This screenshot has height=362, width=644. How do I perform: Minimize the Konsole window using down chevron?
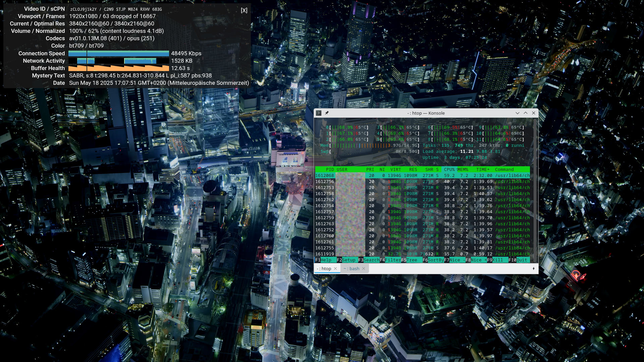point(517,113)
